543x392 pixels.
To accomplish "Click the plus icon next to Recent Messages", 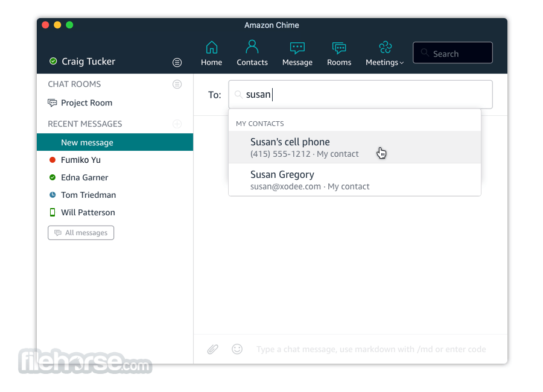I will [x=177, y=124].
